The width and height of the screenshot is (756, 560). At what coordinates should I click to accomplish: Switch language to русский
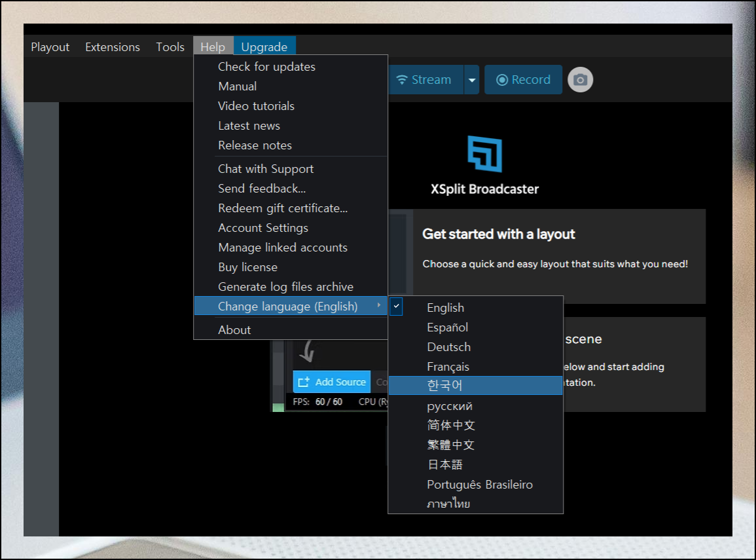click(475, 406)
